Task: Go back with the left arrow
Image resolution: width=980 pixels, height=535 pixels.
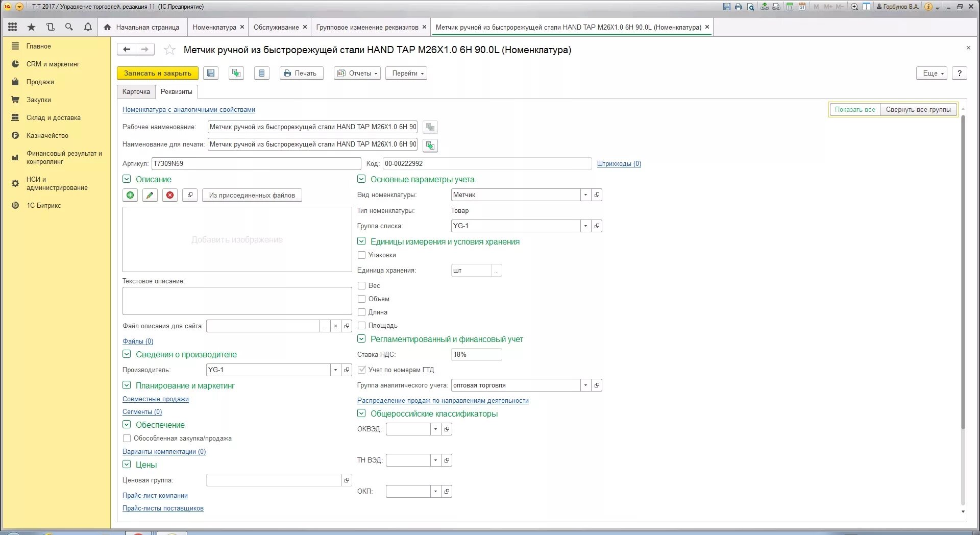Action: click(127, 50)
